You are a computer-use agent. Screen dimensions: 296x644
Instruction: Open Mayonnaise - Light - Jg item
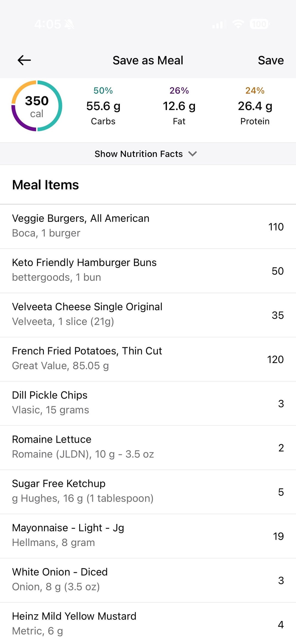point(148,536)
